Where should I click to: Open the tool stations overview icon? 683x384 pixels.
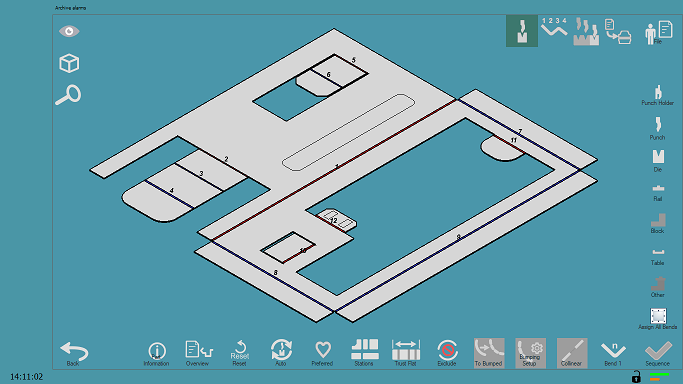[x=586, y=31]
